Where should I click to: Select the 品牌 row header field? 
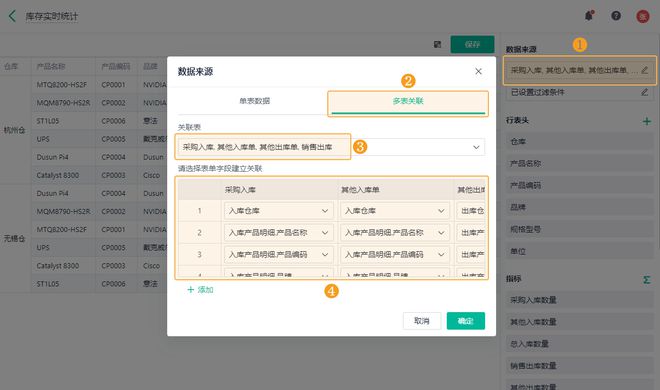(x=579, y=207)
